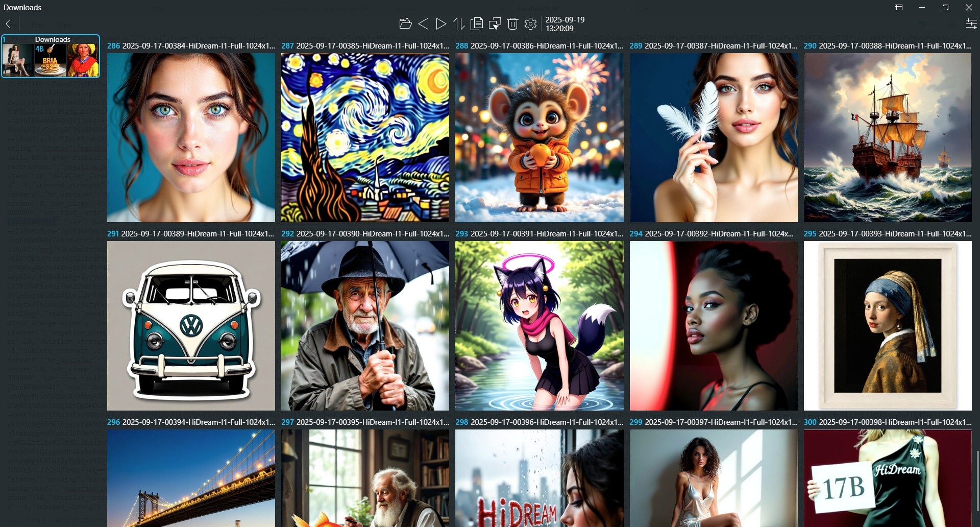The height and width of the screenshot is (527, 980).
Task: Select the Downloads folder in sidebar
Action: [51, 56]
